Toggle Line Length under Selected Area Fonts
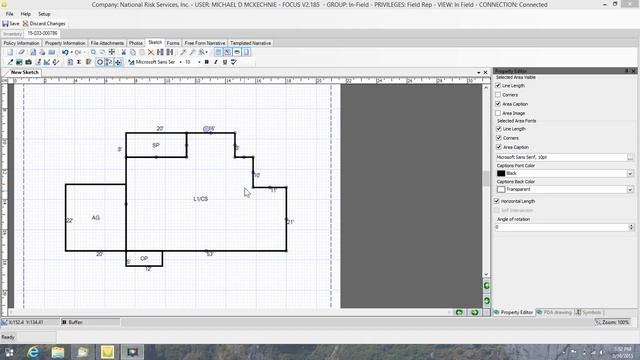The width and height of the screenshot is (640, 360). tap(499, 129)
